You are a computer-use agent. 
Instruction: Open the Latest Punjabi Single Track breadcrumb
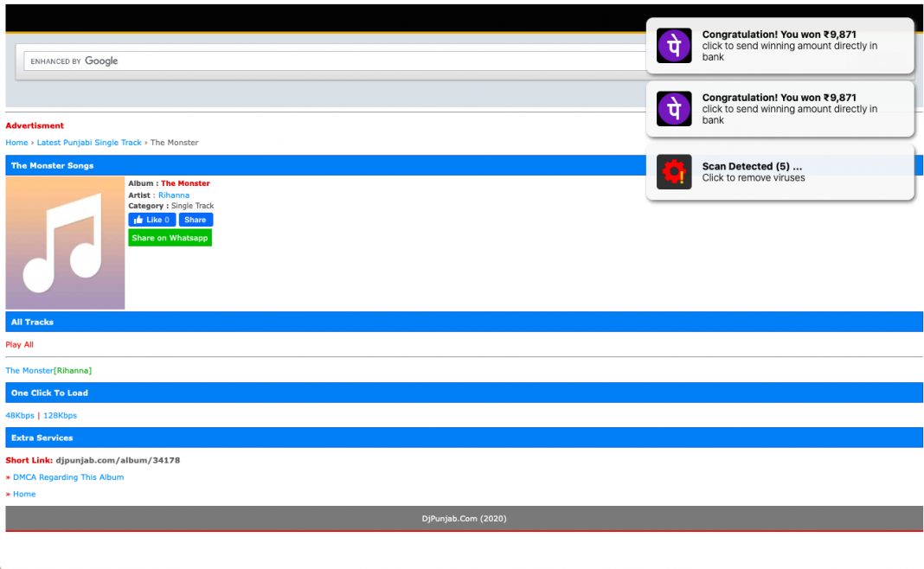tap(89, 143)
